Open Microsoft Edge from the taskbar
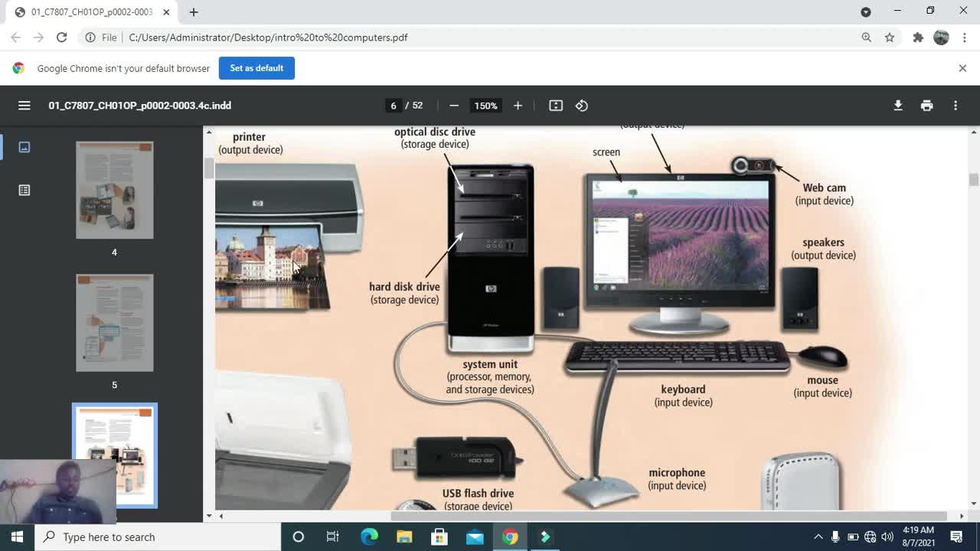This screenshot has width=980, height=551. coord(369,536)
